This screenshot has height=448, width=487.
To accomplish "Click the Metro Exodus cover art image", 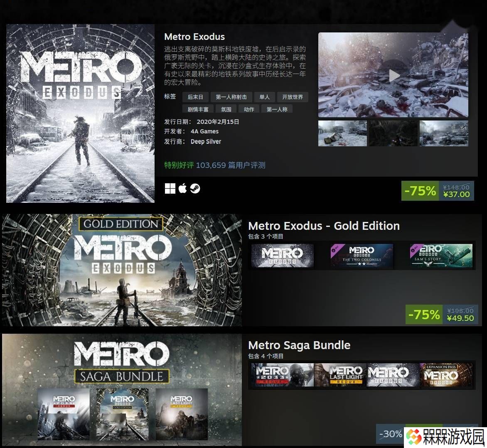I will 81,113.
